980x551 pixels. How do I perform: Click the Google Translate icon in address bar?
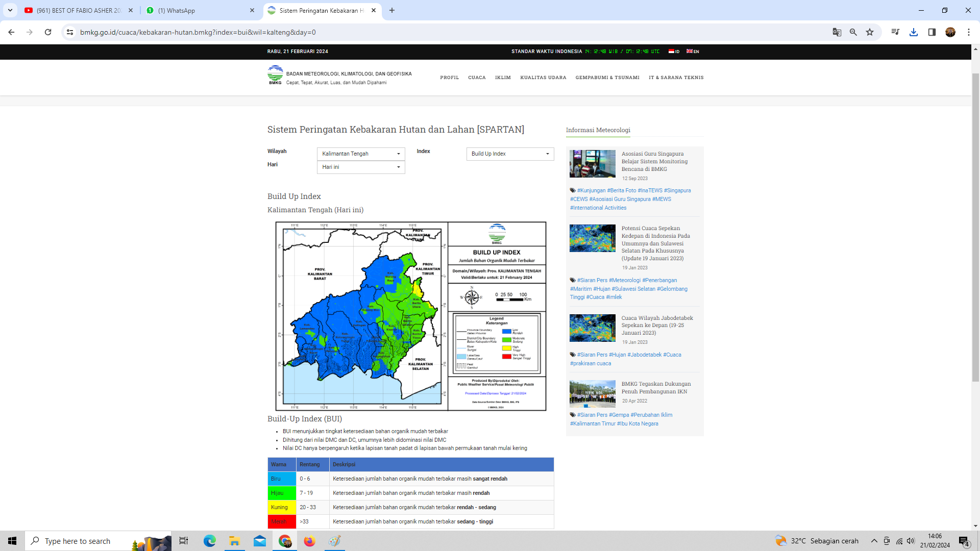(x=837, y=32)
